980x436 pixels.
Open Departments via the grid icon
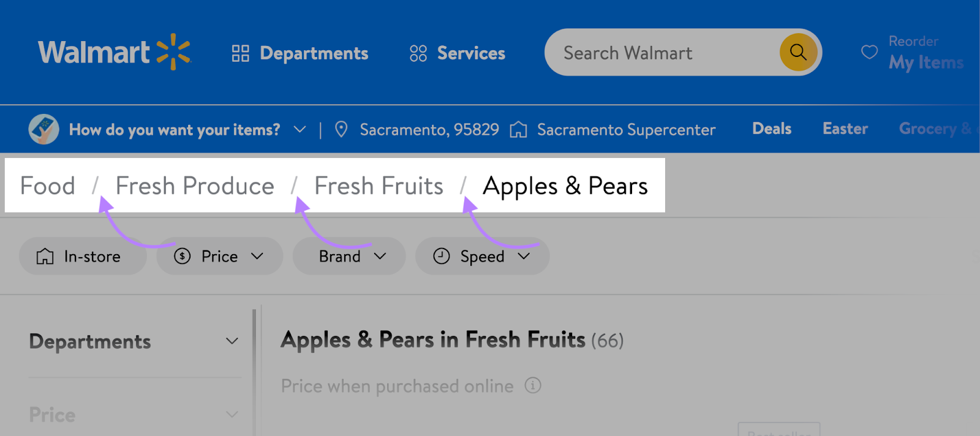point(241,53)
